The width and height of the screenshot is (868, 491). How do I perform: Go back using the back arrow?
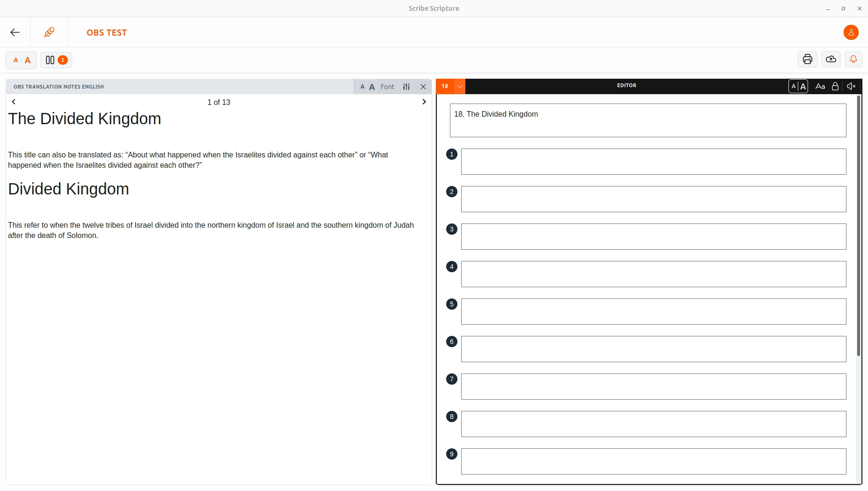click(15, 32)
